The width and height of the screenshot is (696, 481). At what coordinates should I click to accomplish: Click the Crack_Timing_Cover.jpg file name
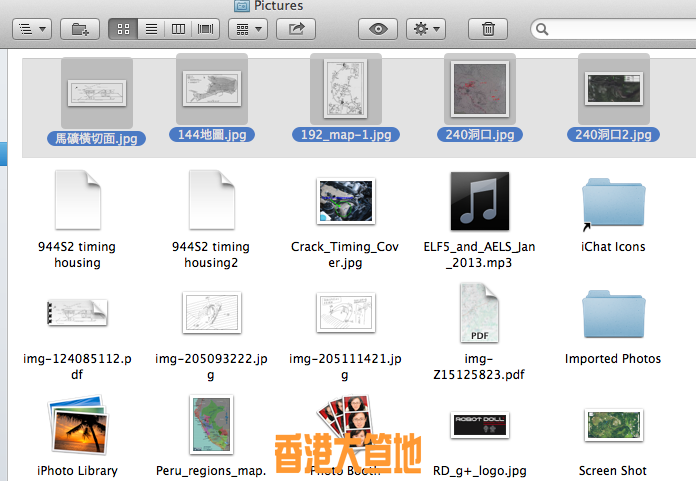pyautogui.click(x=345, y=255)
